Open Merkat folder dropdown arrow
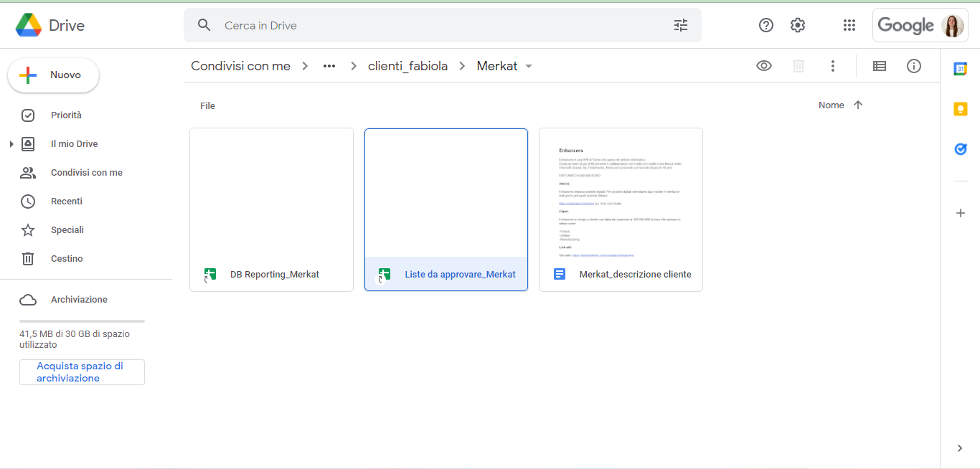980x469 pixels. pos(529,66)
